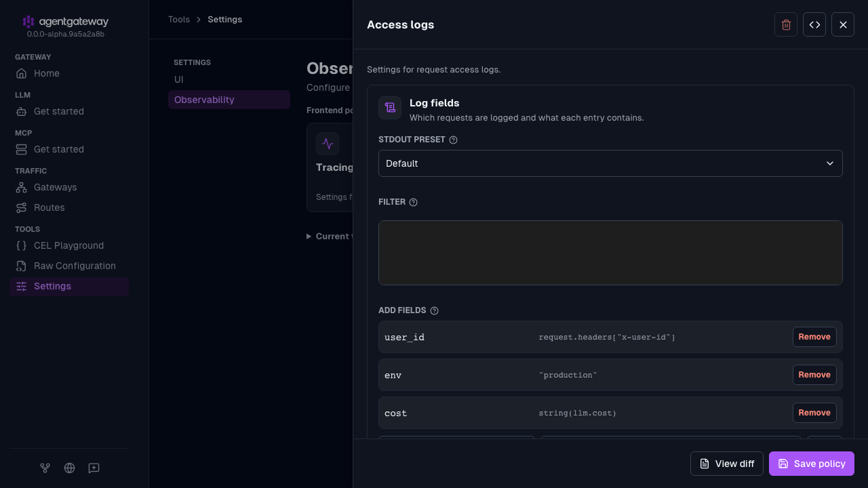Click the Gateways network icon
The height and width of the screenshot is (488, 868).
pyautogui.click(x=22, y=187)
